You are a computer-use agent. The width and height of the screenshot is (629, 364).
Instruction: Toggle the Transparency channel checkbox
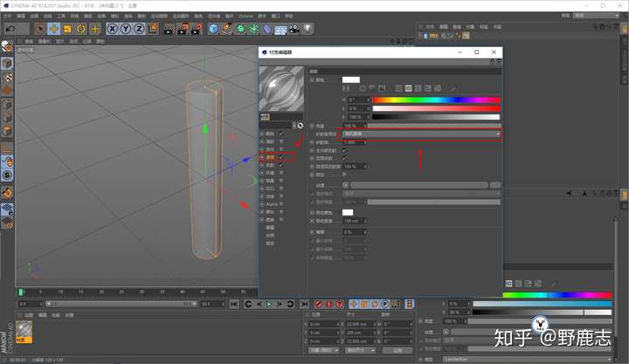click(x=281, y=157)
